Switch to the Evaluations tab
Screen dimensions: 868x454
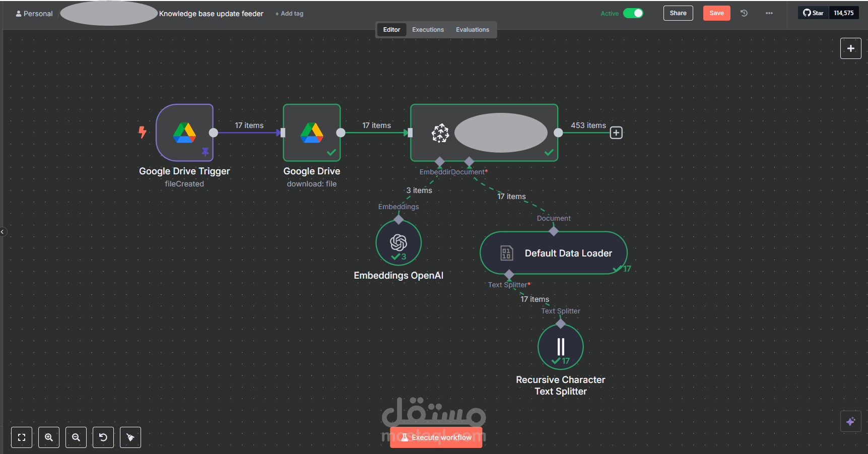point(472,30)
